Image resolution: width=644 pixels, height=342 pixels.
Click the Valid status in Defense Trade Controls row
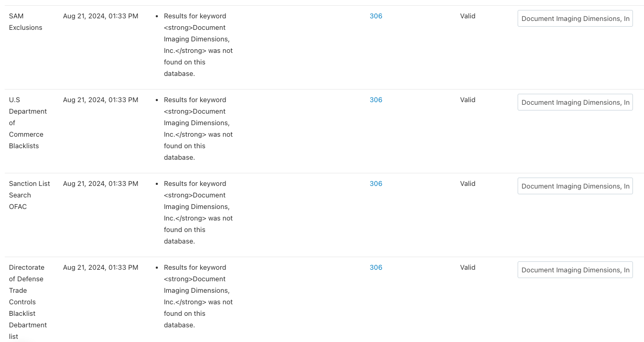coord(468,268)
